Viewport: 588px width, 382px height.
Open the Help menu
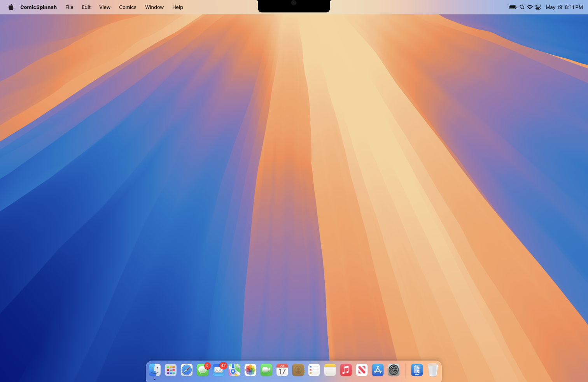pos(178,7)
